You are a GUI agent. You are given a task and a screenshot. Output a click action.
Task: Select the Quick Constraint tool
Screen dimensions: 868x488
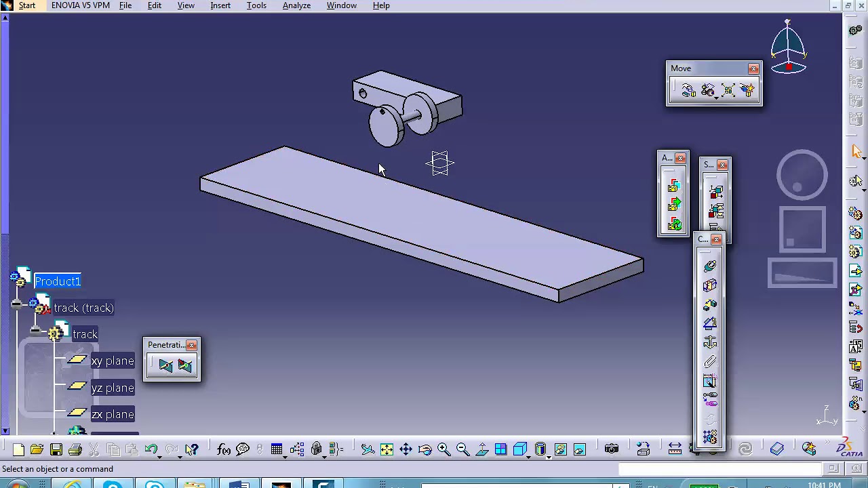[710, 381]
